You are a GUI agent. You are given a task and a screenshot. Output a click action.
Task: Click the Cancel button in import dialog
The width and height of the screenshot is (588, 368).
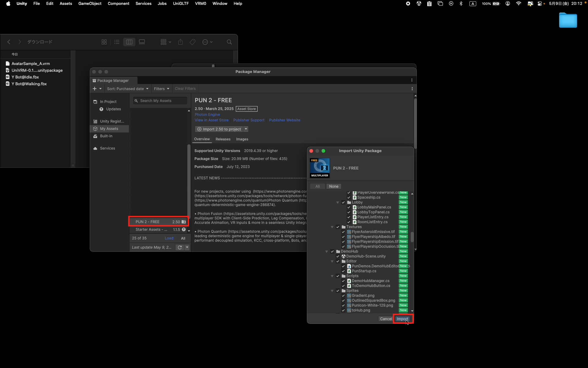(x=386, y=319)
